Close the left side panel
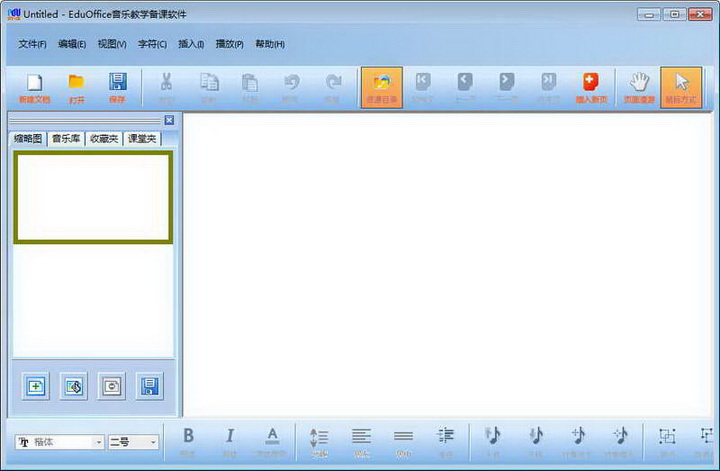720x471 pixels. [169, 120]
